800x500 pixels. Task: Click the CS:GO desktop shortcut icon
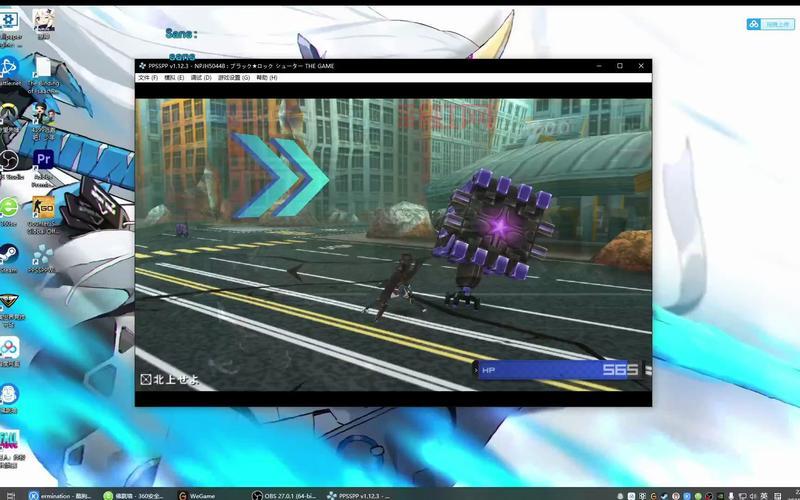coord(43,212)
